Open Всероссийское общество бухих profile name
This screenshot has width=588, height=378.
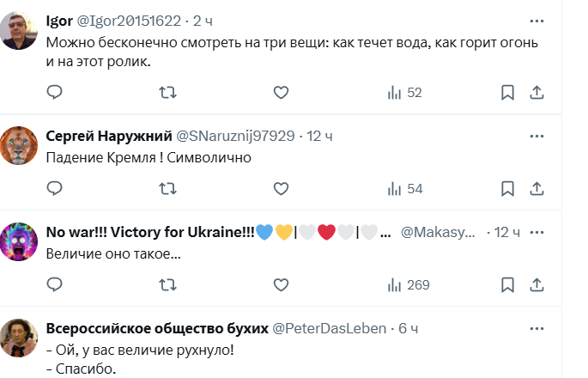tap(156, 328)
